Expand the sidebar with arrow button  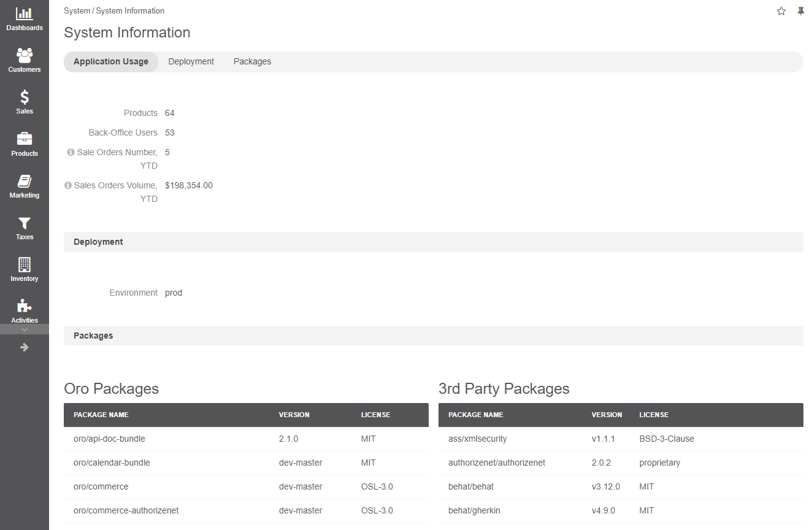pyautogui.click(x=25, y=347)
